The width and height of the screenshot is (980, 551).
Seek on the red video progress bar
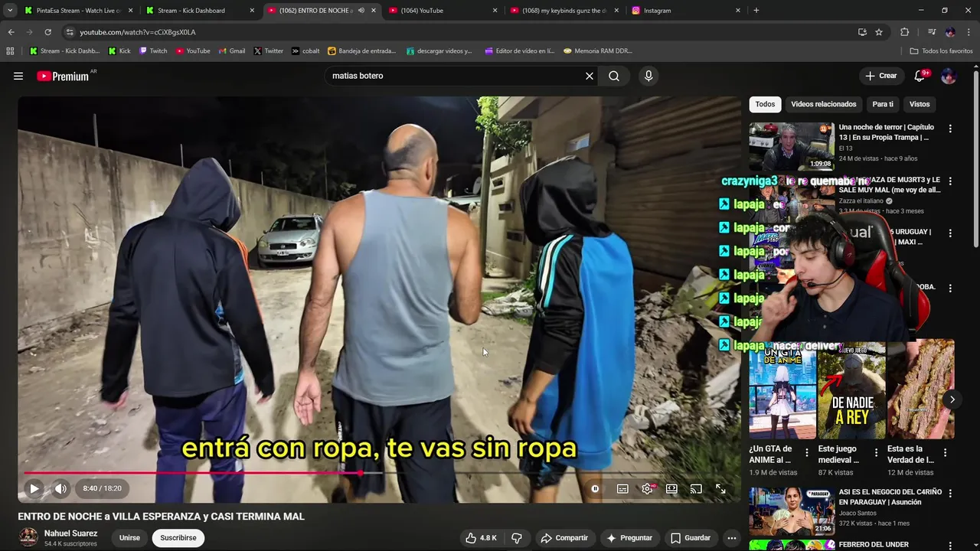tap(380, 473)
